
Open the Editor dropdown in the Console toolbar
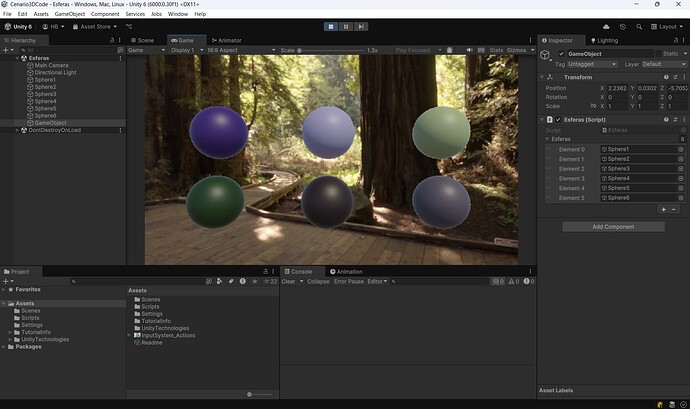(x=377, y=281)
